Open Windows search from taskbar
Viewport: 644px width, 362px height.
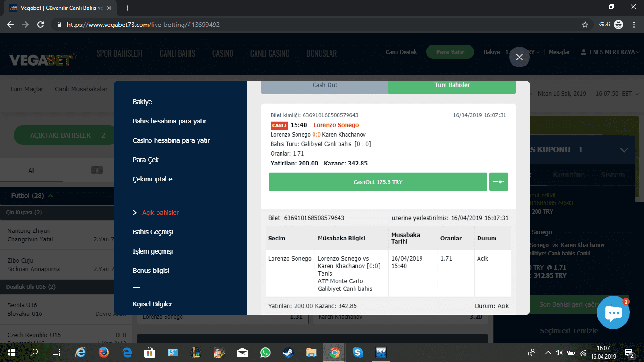(34, 352)
